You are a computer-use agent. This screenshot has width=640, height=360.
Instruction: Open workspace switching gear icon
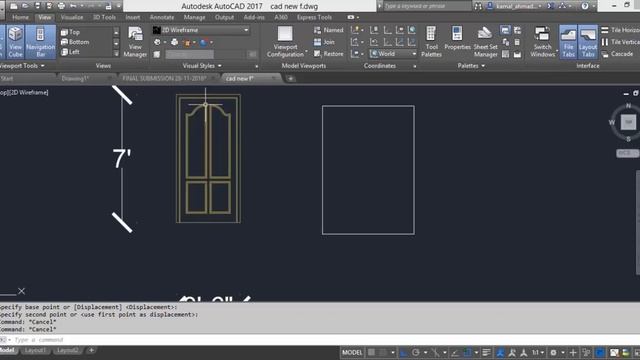point(553,353)
